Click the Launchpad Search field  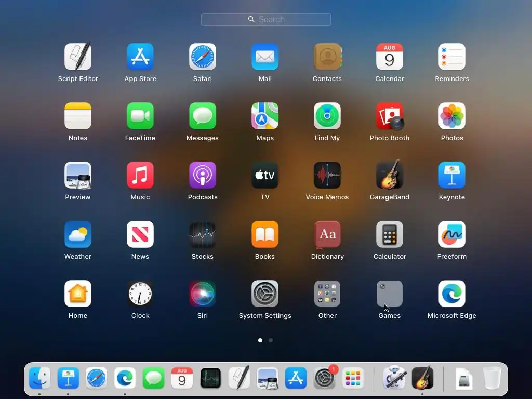point(266,19)
